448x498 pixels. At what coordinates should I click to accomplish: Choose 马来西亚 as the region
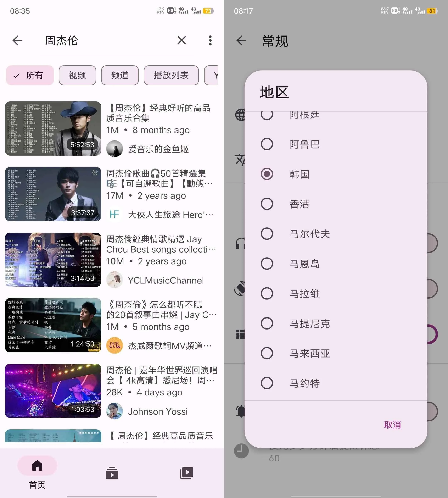(x=267, y=353)
